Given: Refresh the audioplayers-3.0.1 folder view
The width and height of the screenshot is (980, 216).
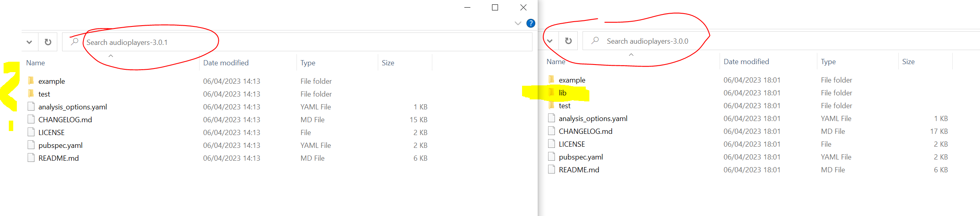Looking at the screenshot, I should tap(48, 42).
